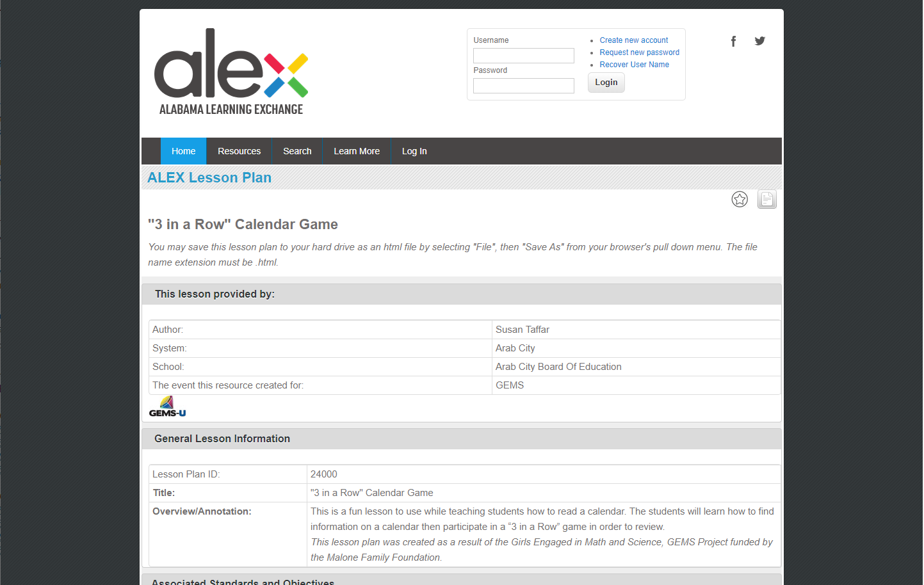The height and width of the screenshot is (585, 924).
Task: Open the Learn More menu
Action: [356, 152]
